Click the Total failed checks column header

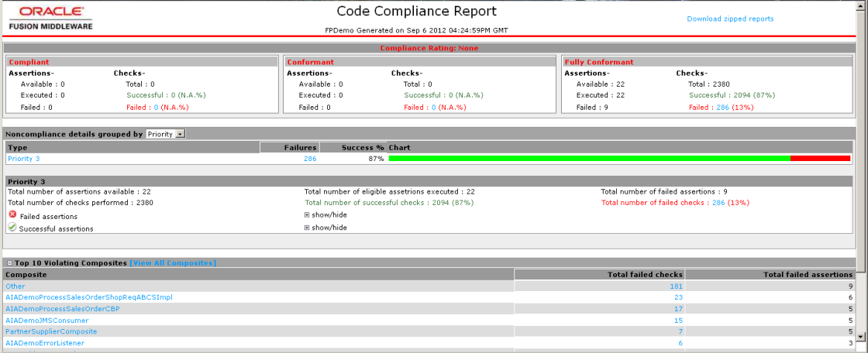click(600, 275)
